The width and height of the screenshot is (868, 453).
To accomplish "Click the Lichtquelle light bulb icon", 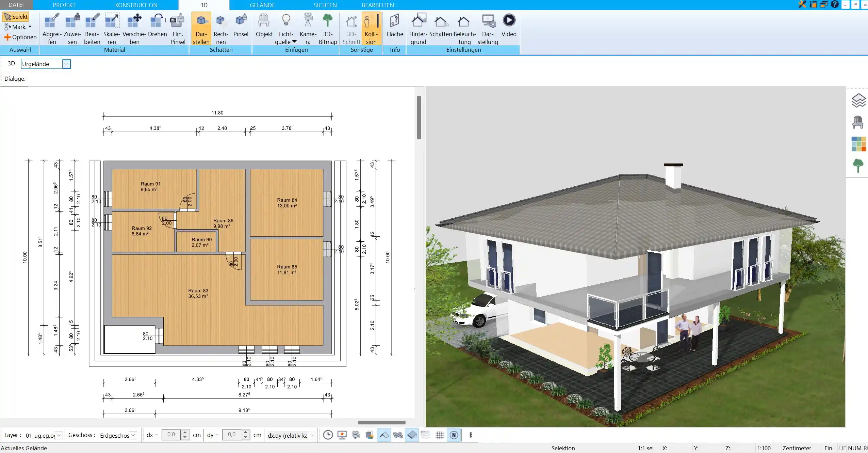I will pos(286,20).
